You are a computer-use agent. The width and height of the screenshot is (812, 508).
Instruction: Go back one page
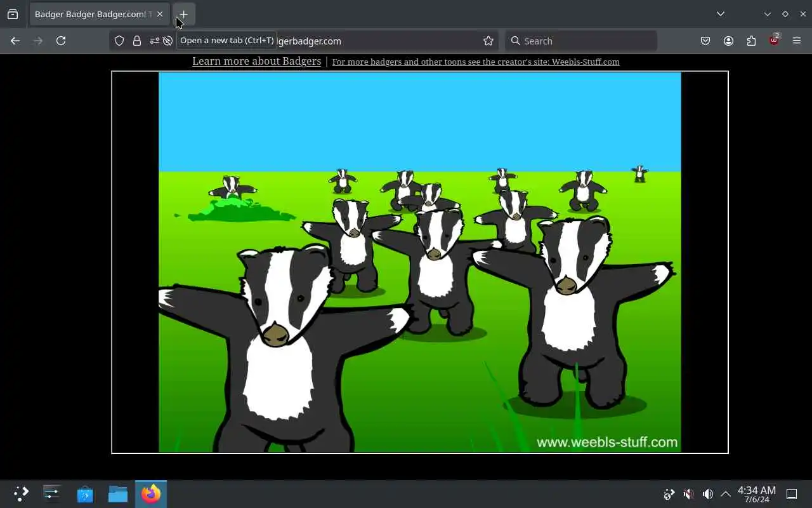click(x=15, y=41)
